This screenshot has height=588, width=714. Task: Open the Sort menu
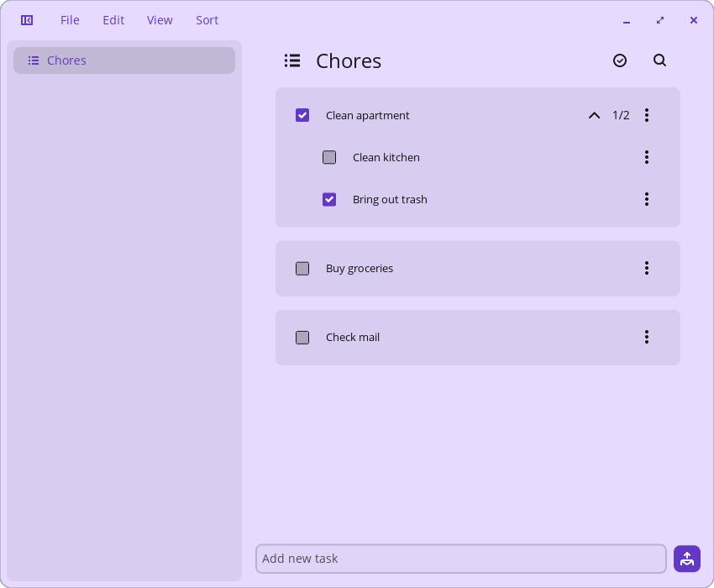pos(207,20)
